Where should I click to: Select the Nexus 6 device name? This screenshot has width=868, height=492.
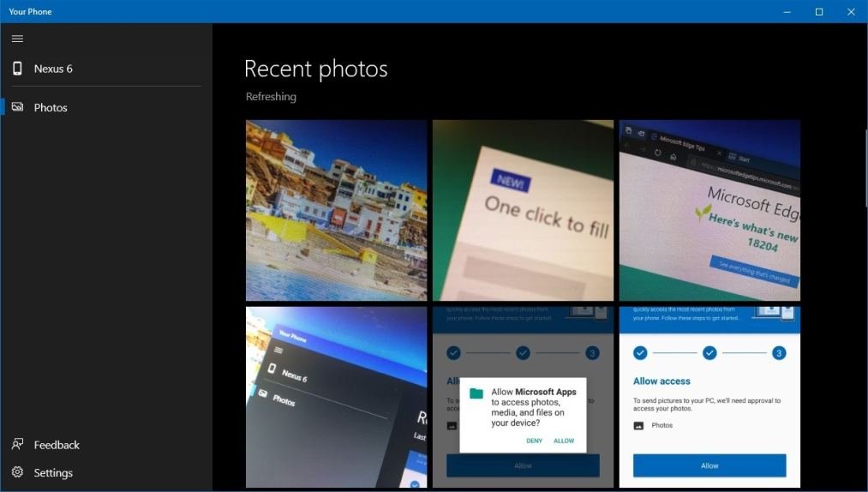click(53, 69)
